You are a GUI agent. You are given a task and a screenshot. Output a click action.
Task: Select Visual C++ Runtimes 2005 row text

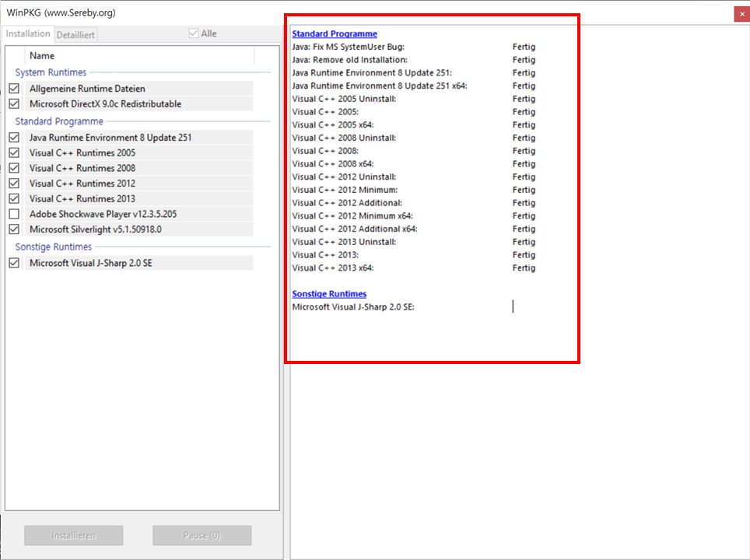(x=82, y=152)
